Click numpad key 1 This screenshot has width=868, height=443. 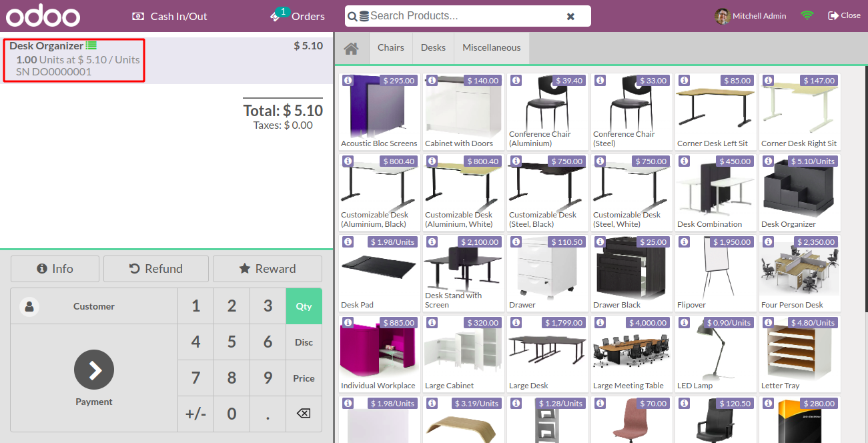click(195, 306)
